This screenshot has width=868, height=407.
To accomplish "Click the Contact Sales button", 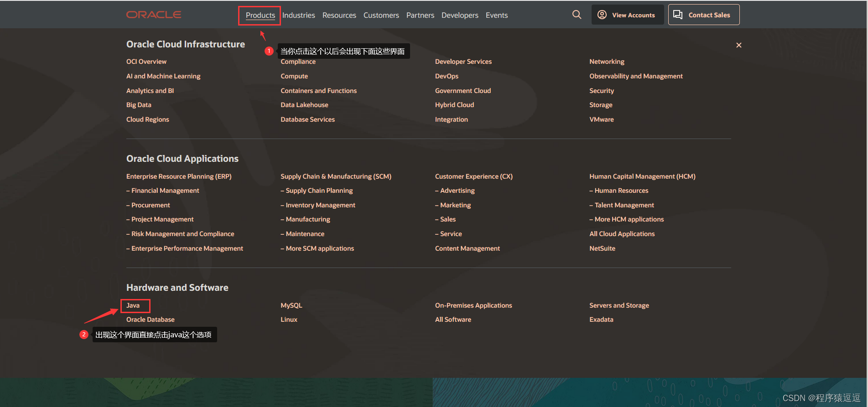I will tap(704, 15).
